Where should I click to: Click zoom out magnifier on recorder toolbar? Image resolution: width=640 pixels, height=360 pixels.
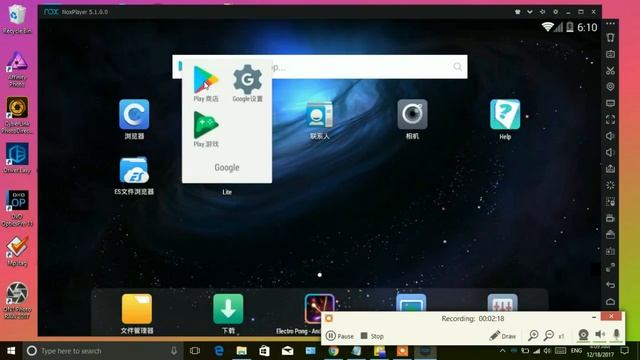tap(549, 336)
